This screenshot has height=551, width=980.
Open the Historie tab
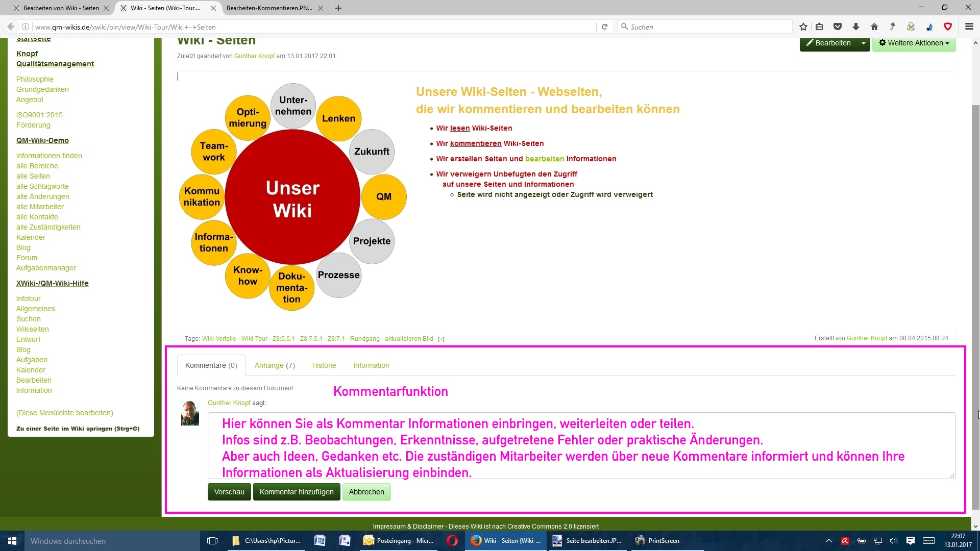point(324,365)
